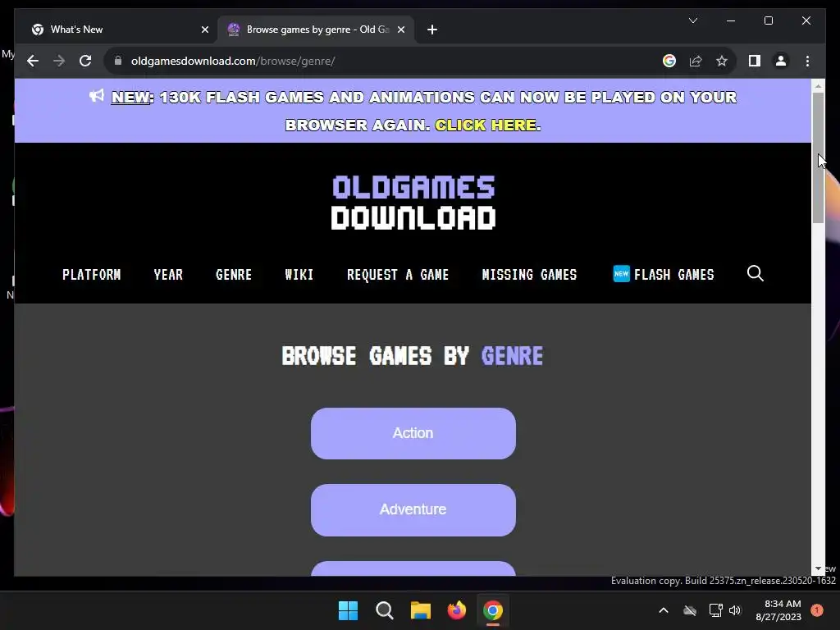Open the network status tray icon
840x630 pixels.
point(715,610)
